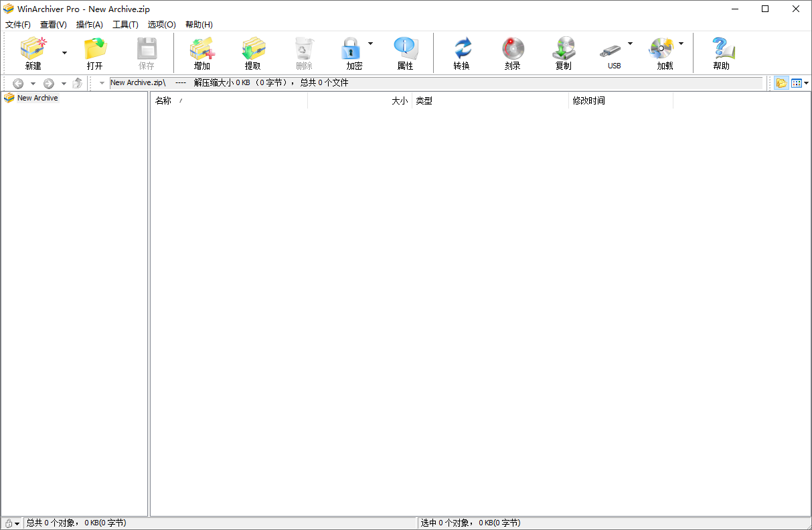812x530 pixels.
Task: Encrypt the archive using 加密
Action: 354,52
